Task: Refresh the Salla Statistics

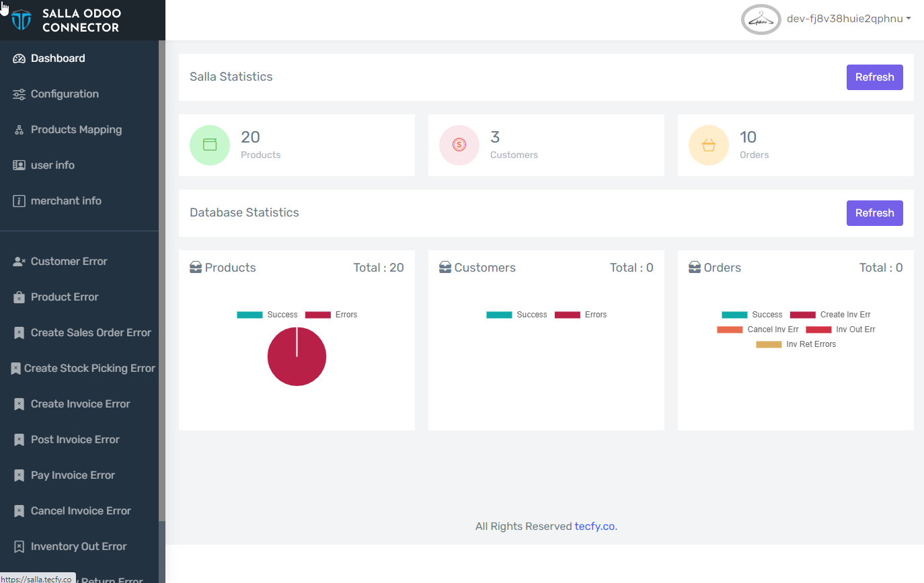Action: point(874,77)
